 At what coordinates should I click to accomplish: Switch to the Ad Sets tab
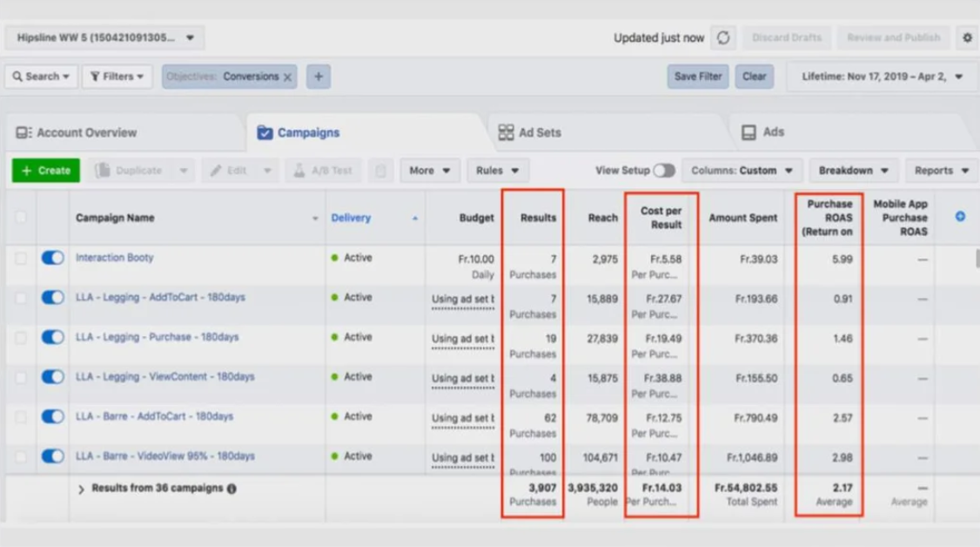[540, 132]
